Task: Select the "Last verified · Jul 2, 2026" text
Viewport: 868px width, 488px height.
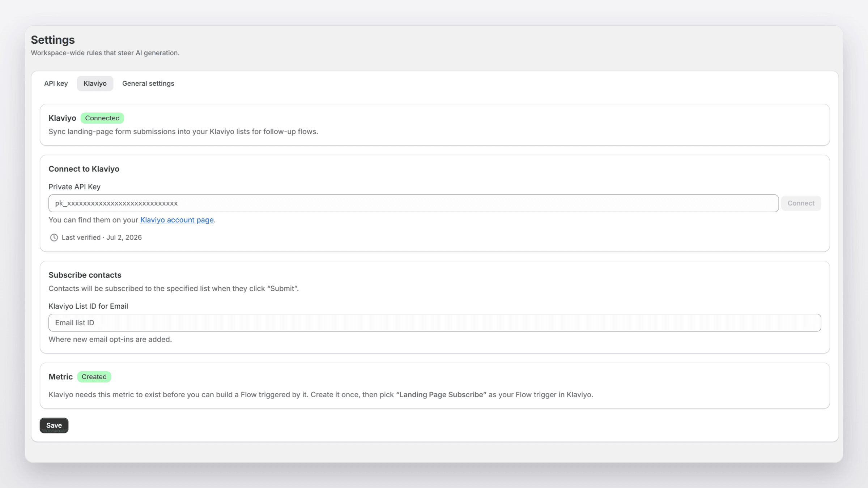Action: 102,237
